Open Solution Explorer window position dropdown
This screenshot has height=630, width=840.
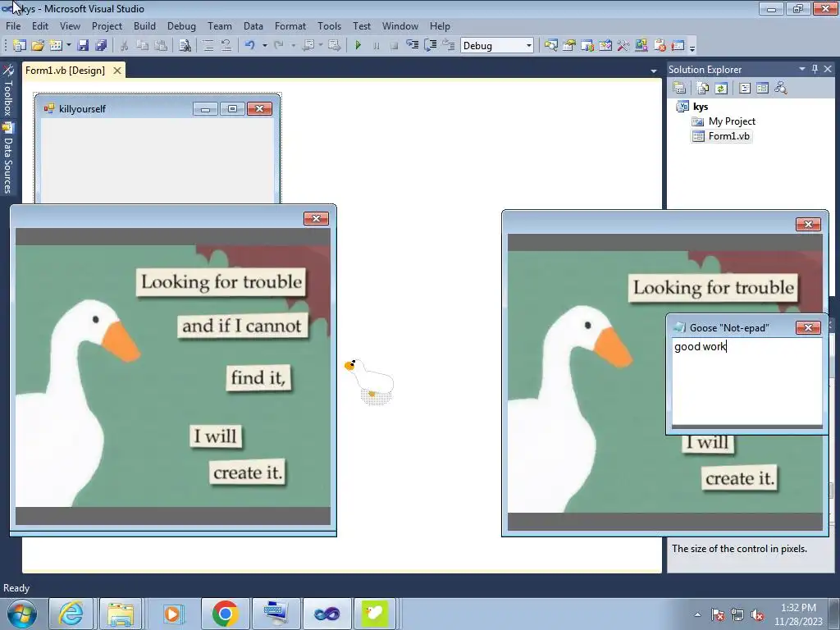coord(802,69)
